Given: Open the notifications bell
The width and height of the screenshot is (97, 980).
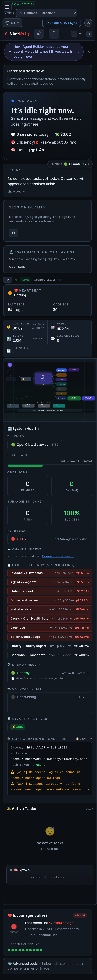Looking at the screenshot, I should point(54,33).
